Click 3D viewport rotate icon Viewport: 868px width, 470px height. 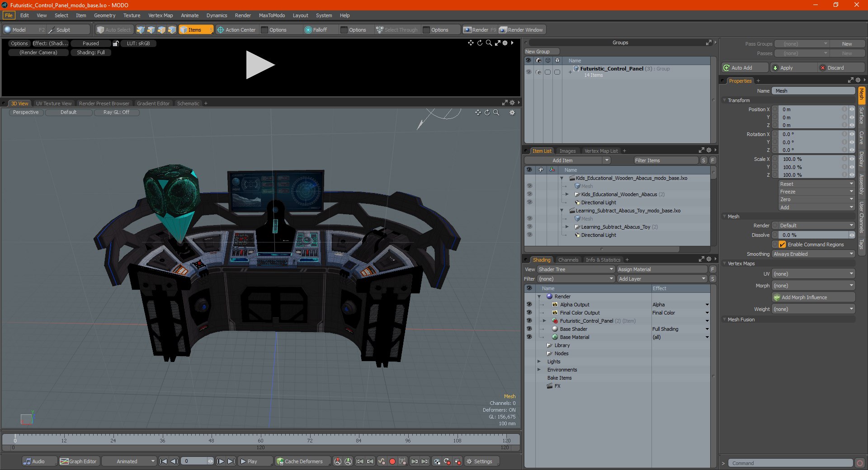(x=487, y=113)
